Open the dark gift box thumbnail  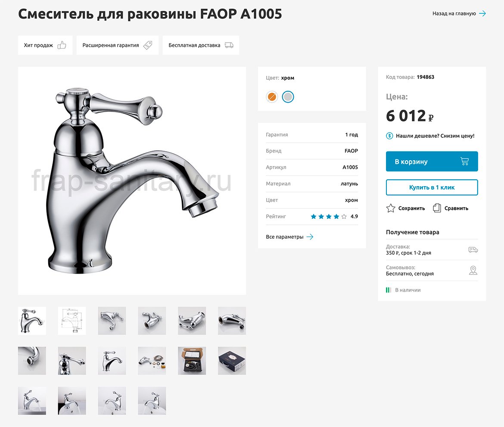232,361
